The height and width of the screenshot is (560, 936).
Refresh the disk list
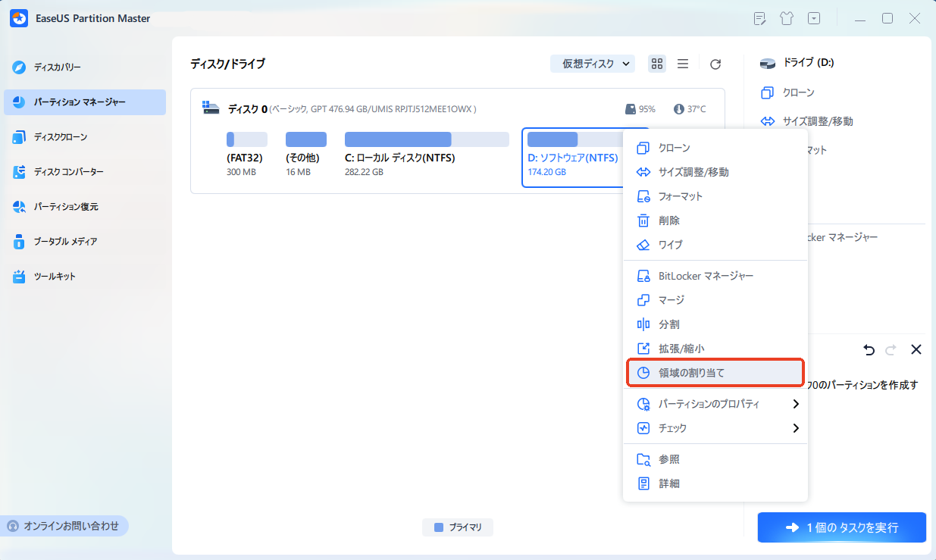[x=715, y=64]
